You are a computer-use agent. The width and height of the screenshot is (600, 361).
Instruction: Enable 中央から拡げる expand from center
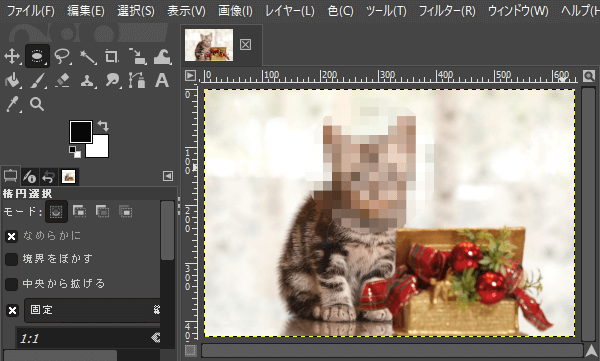[x=11, y=284]
